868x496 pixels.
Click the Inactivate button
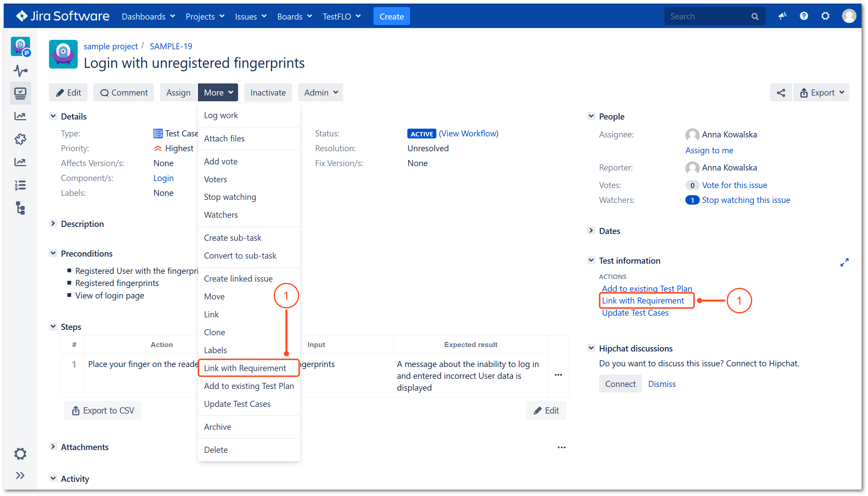pos(268,93)
